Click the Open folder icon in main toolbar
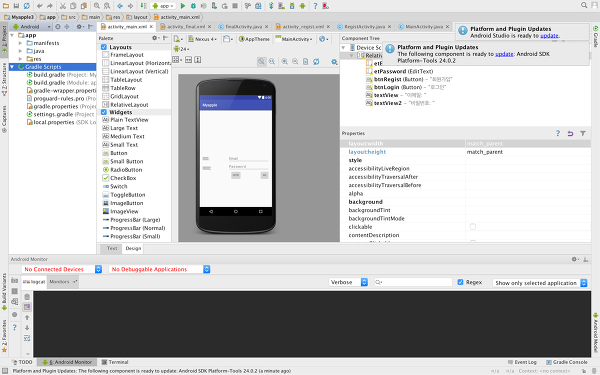 point(6,6)
